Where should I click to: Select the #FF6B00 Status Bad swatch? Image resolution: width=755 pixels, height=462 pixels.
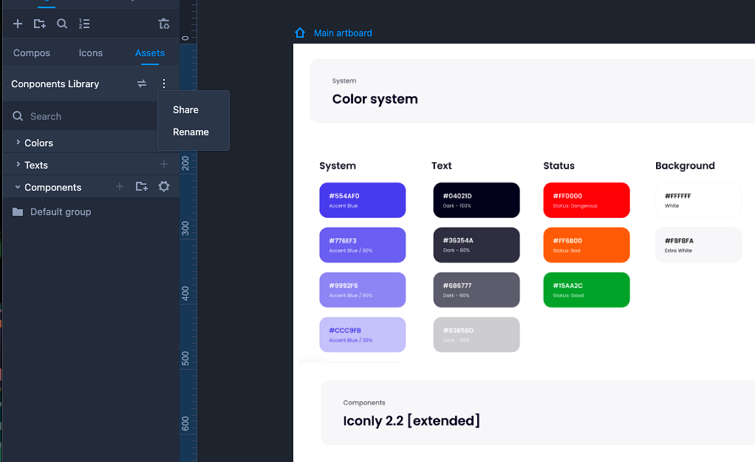[586, 245]
